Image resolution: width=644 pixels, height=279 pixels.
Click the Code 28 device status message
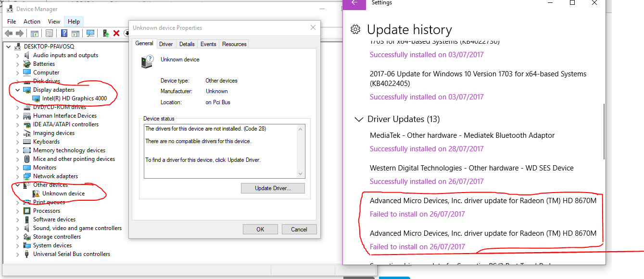[206, 129]
